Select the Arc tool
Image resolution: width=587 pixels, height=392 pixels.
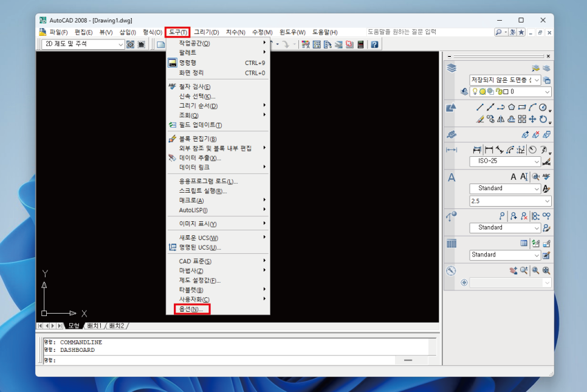coord(532,108)
